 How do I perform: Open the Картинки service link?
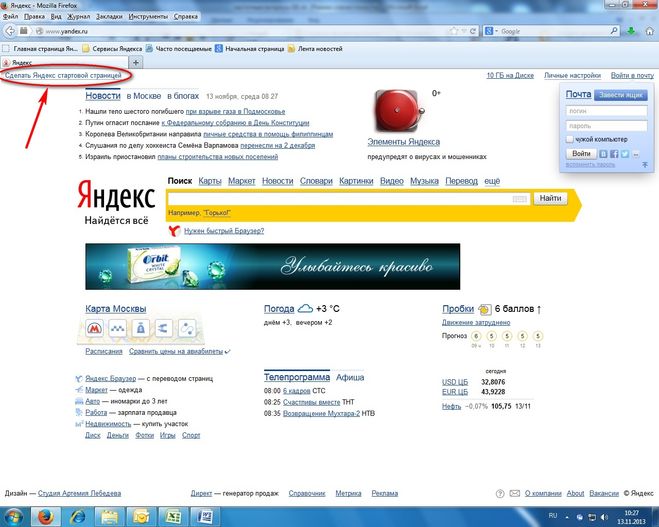356,181
